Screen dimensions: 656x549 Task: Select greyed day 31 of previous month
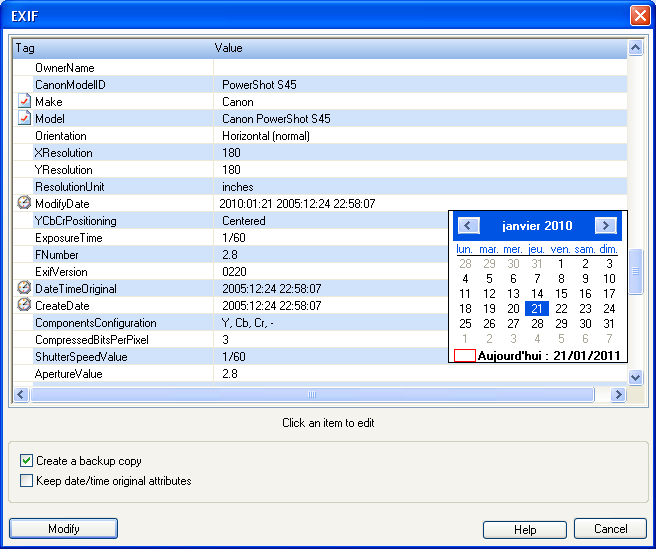537,263
